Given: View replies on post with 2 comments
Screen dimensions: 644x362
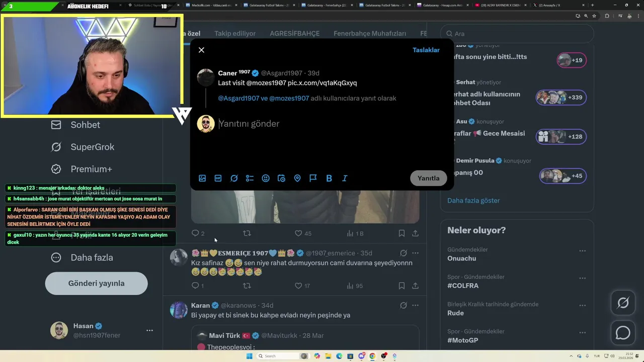Looking at the screenshot, I should [198, 233].
